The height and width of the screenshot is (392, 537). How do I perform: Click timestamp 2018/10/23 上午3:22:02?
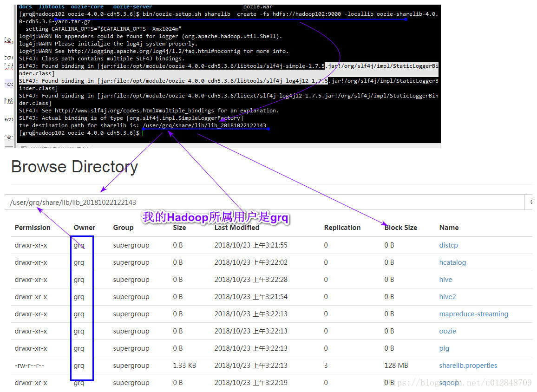(x=251, y=262)
